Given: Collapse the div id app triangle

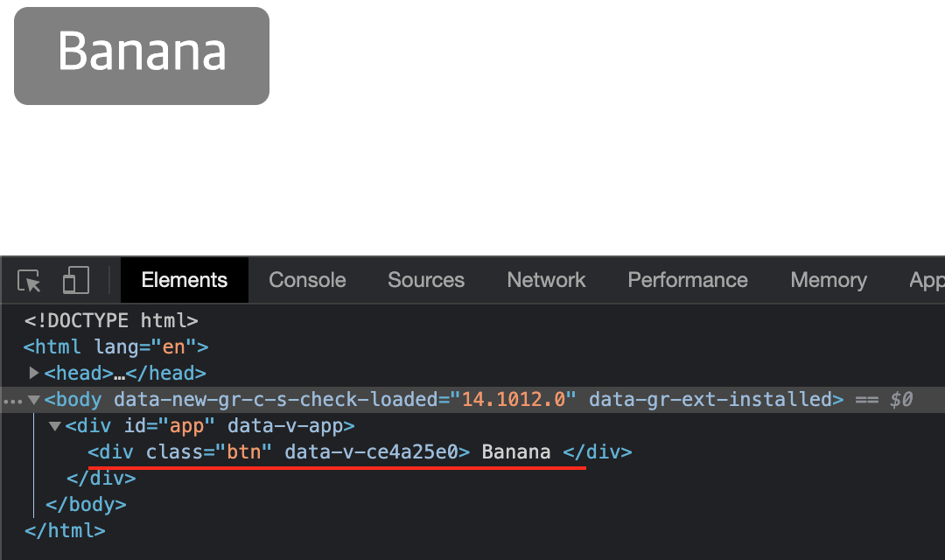Looking at the screenshot, I should coord(55,426).
